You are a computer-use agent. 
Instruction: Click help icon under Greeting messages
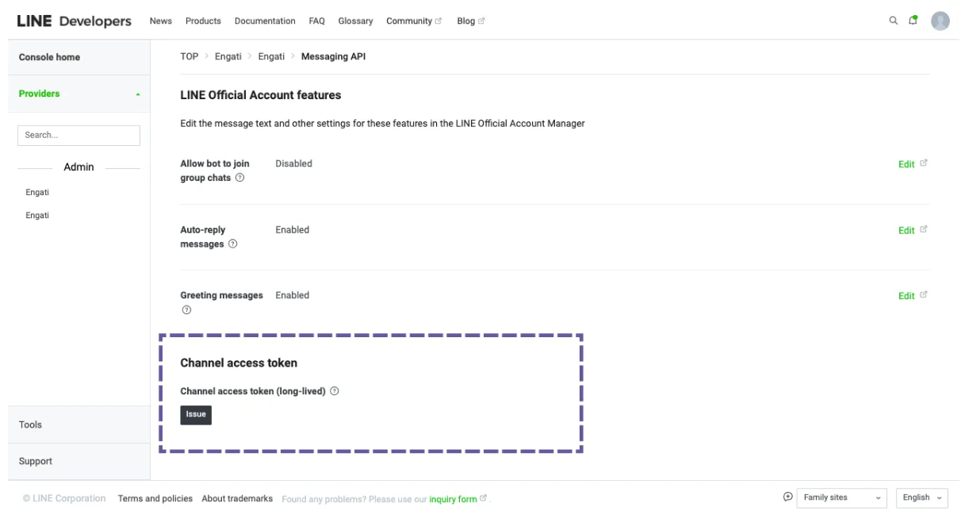[187, 309]
